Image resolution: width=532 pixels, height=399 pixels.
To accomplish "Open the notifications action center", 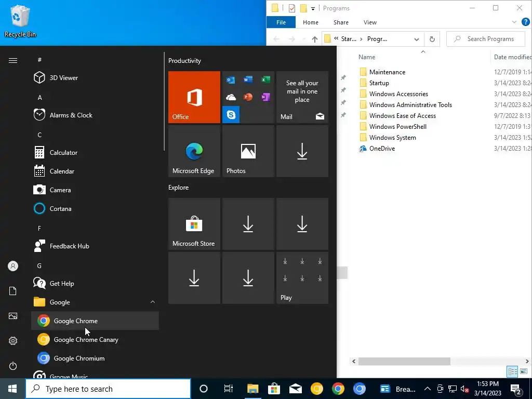I will pyautogui.click(x=516, y=389).
